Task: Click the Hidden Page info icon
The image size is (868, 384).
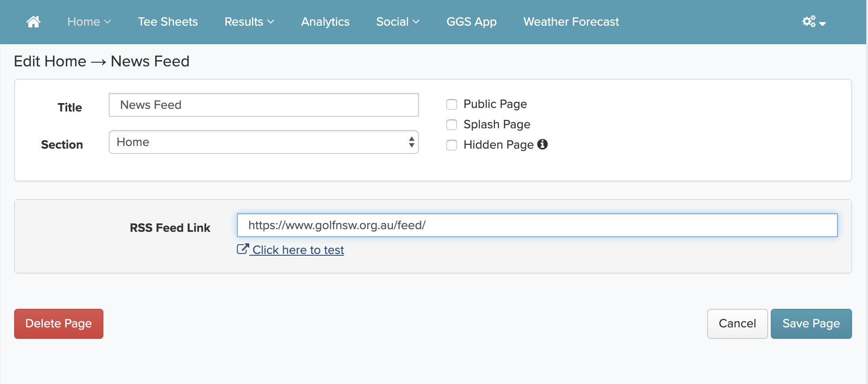Action: click(x=543, y=144)
